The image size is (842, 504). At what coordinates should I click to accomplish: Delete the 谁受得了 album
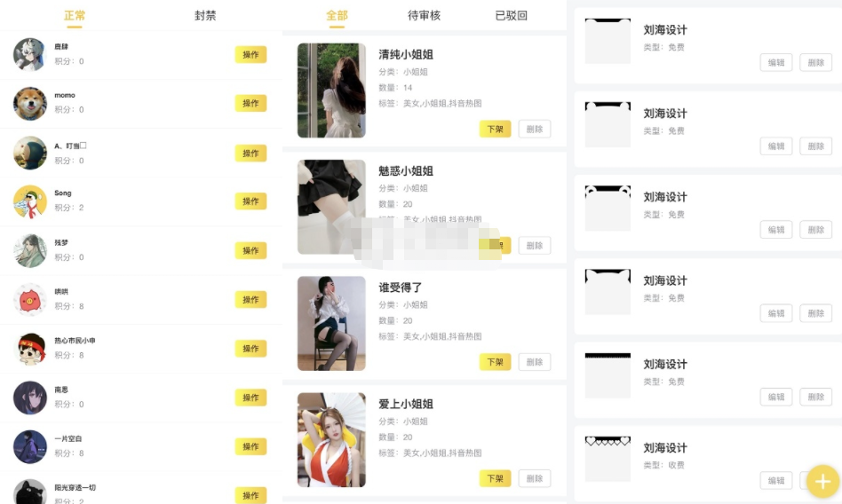click(535, 362)
